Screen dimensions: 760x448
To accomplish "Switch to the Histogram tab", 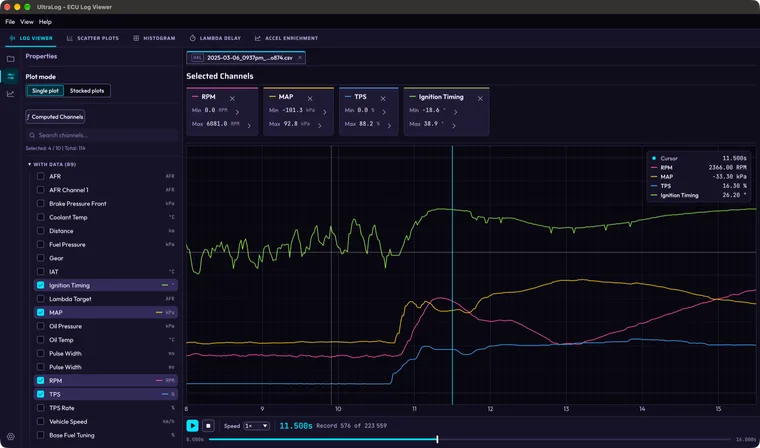I will point(154,38).
